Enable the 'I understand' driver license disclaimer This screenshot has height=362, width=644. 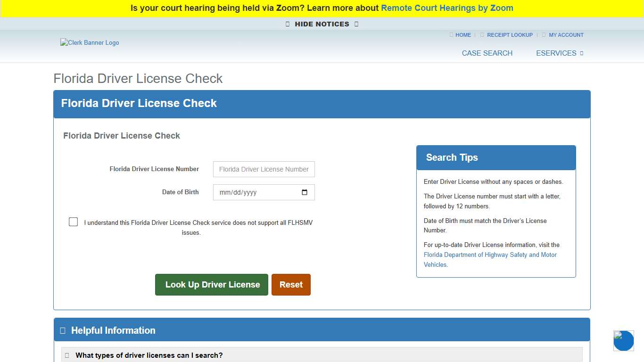point(73,222)
